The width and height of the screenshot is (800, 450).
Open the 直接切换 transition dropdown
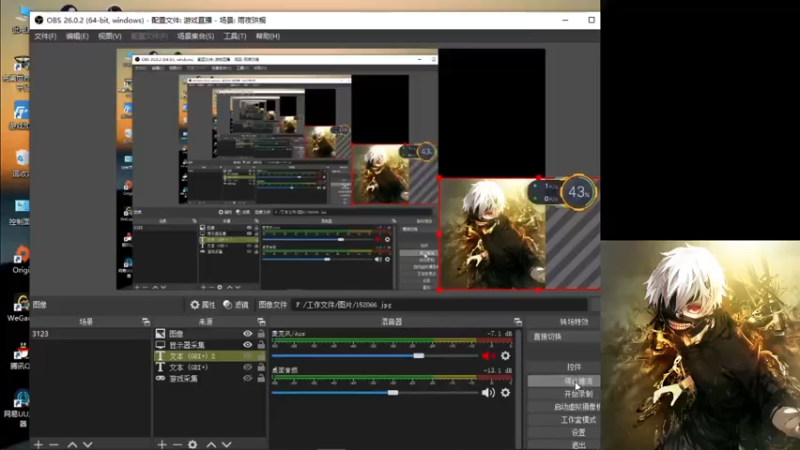click(x=565, y=337)
